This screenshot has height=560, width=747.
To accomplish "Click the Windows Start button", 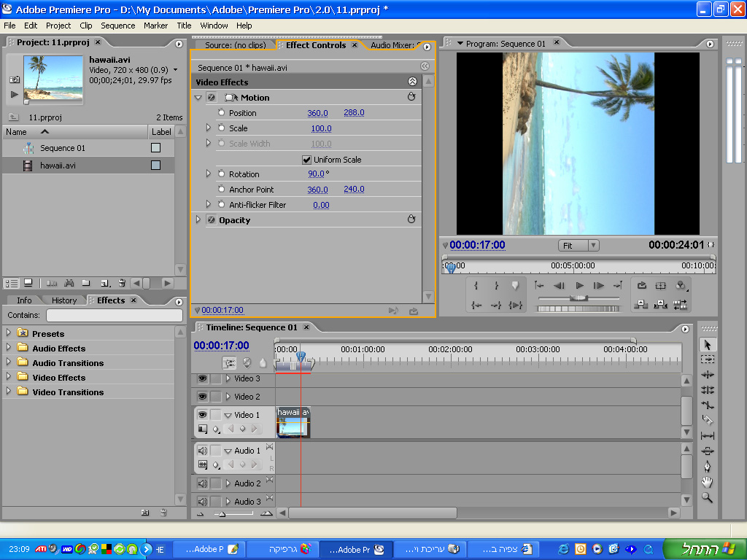I will pyautogui.click(x=705, y=549).
